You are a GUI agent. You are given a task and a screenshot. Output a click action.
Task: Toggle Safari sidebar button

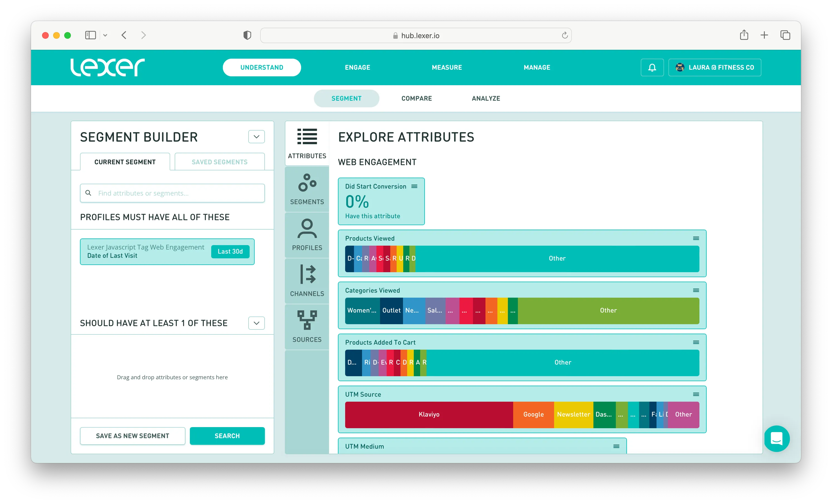click(x=91, y=35)
